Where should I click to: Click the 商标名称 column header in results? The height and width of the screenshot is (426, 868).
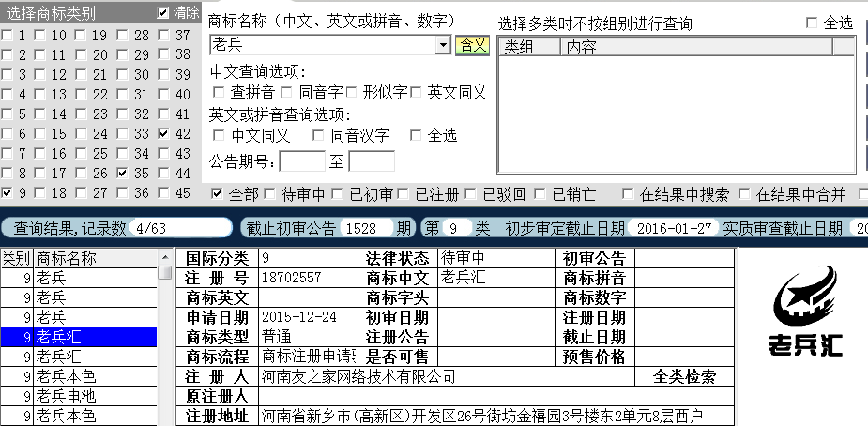pyautogui.click(x=95, y=258)
